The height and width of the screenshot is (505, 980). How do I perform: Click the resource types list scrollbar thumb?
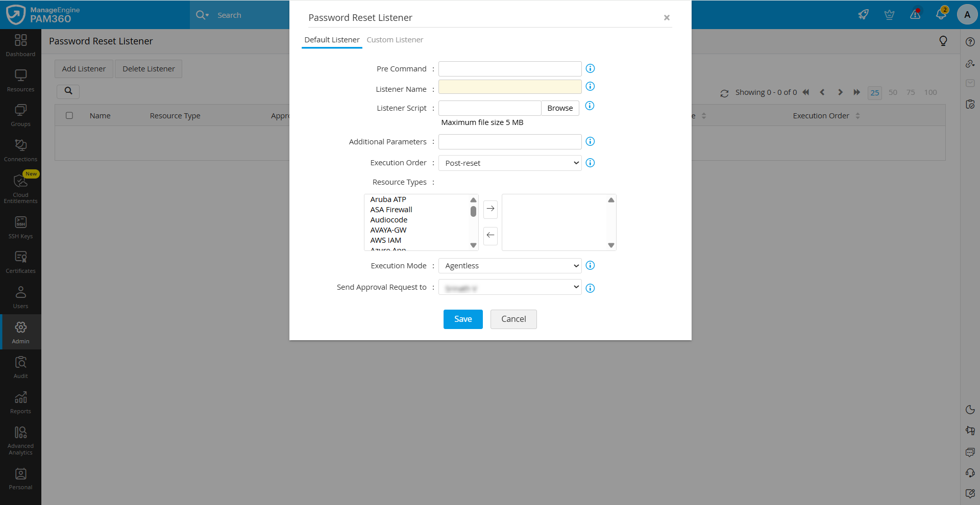point(473,211)
